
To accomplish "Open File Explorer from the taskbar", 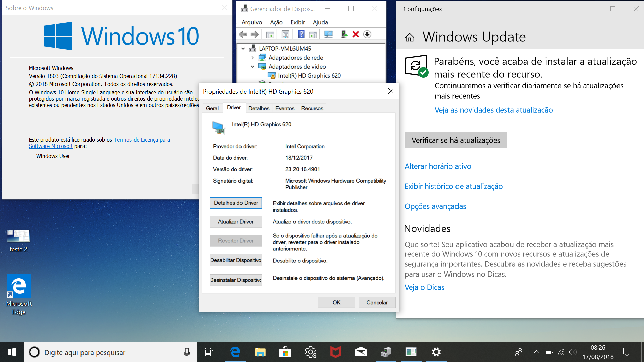I will coord(260,352).
